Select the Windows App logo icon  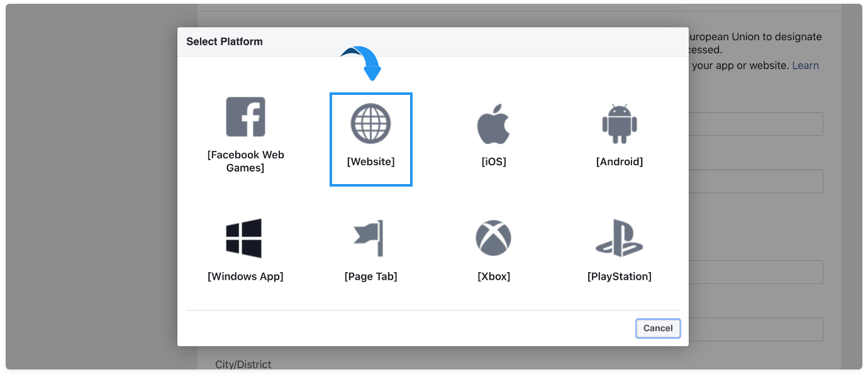click(244, 238)
